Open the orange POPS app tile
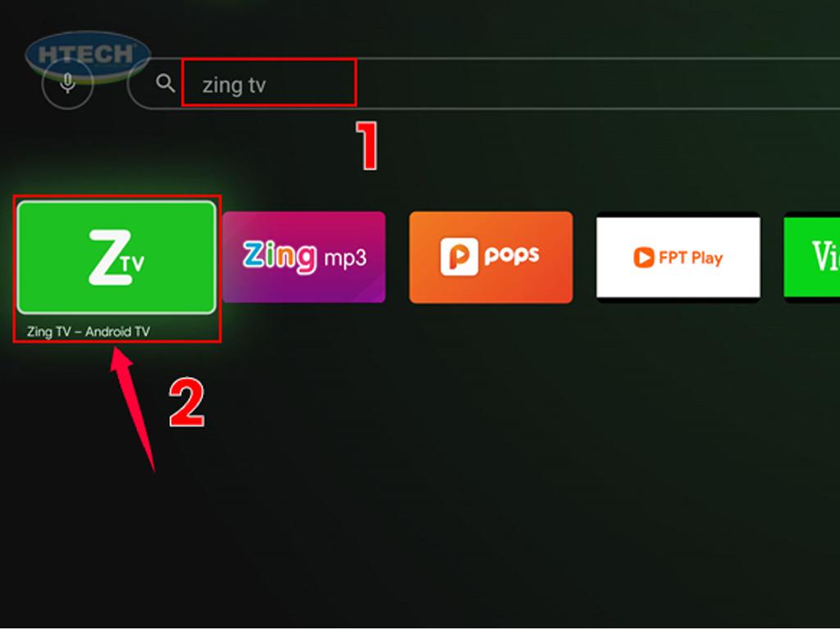The height and width of the screenshot is (630, 840). (491, 257)
